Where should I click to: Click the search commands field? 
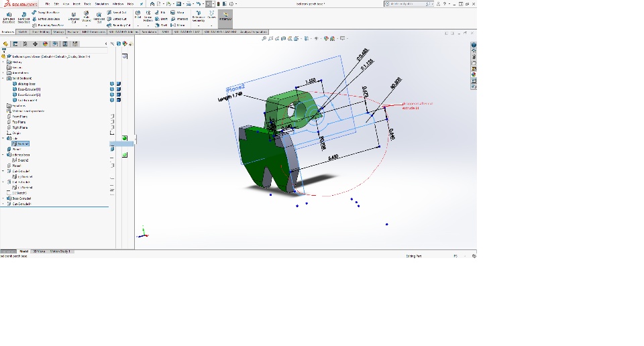click(409, 4)
